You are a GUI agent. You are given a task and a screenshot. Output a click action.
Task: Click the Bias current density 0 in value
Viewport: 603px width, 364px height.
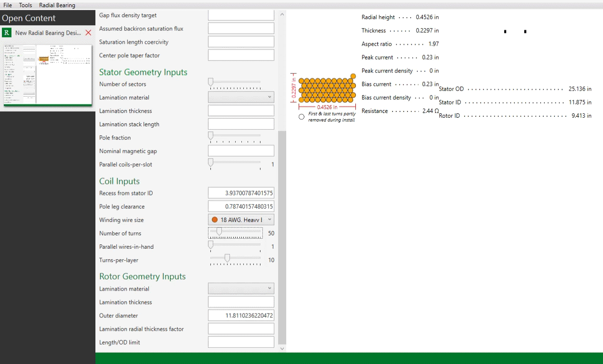[x=434, y=97]
